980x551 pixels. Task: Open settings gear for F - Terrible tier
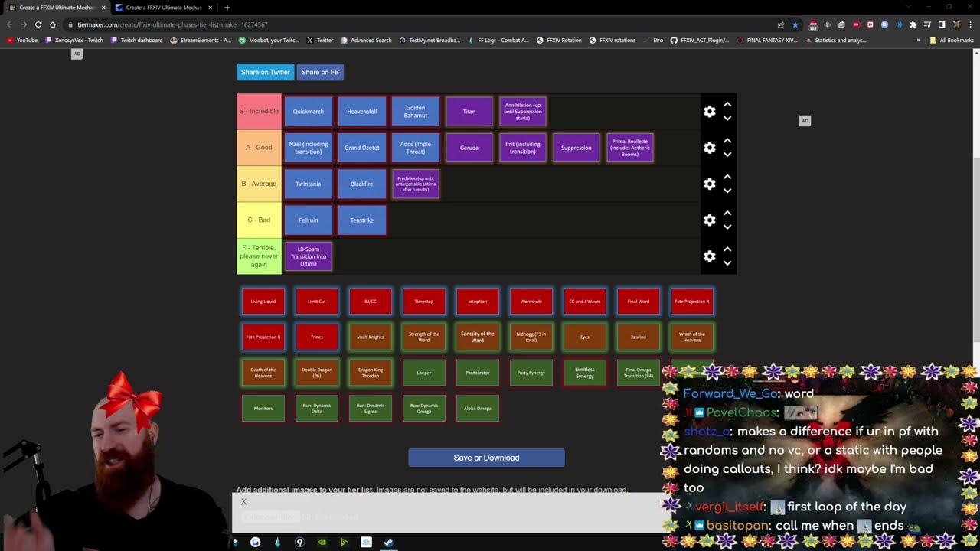pos(710,256)
